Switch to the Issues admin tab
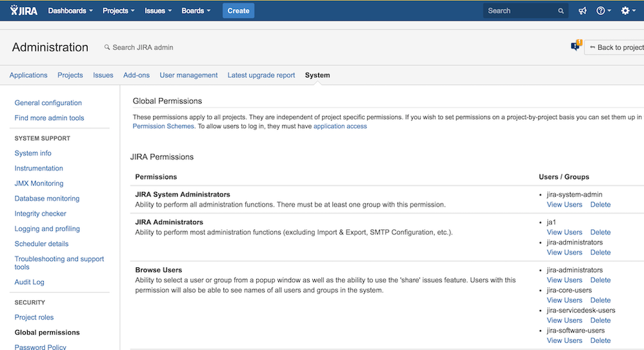The height and width of the screenshot is (350, 644). tap(103, 75)
